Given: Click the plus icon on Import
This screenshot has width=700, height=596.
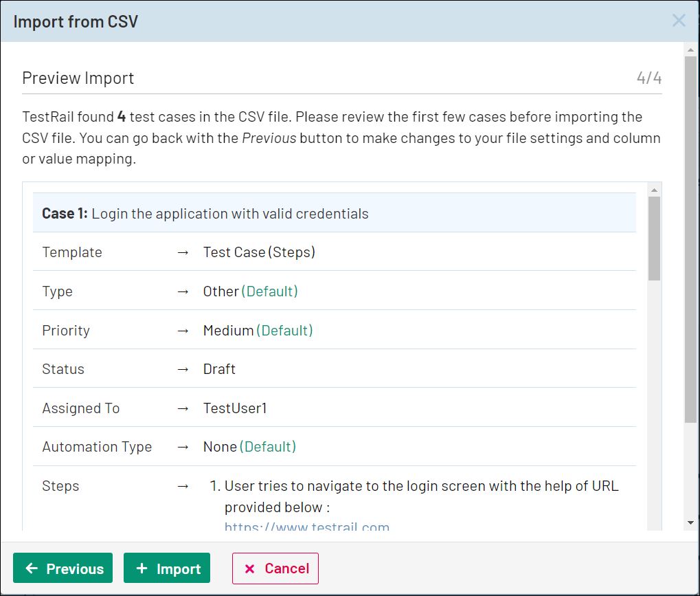Looking at the screenshot, I should [142, 569].
